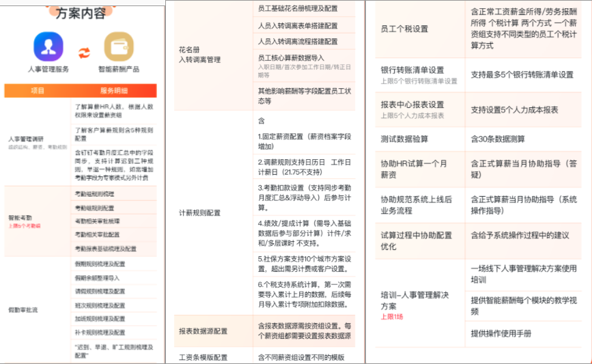Select the 报表数据源配置 row label

[203, 331]
